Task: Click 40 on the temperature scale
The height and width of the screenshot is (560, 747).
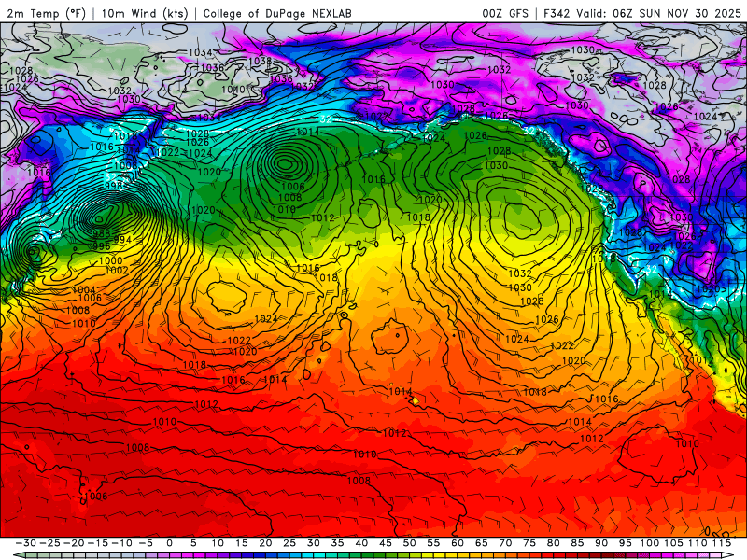Action: pyautogui.click(x=361, y=543)
